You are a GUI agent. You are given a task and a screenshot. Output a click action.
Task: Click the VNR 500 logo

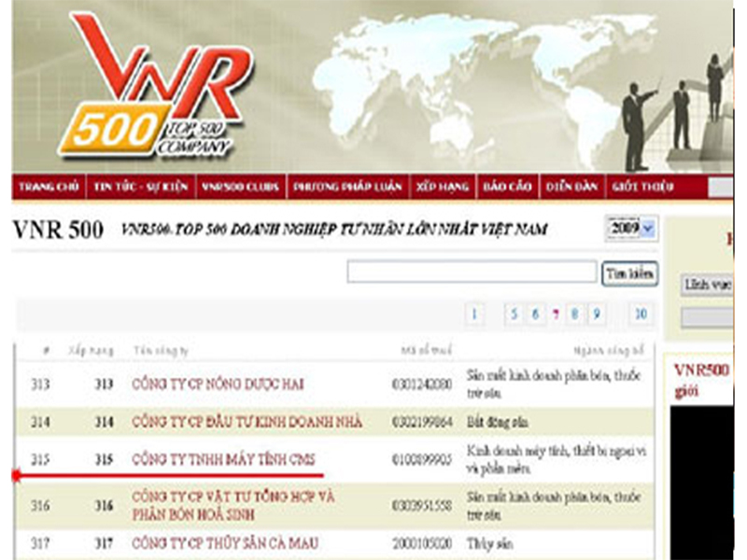click(155, 86)
